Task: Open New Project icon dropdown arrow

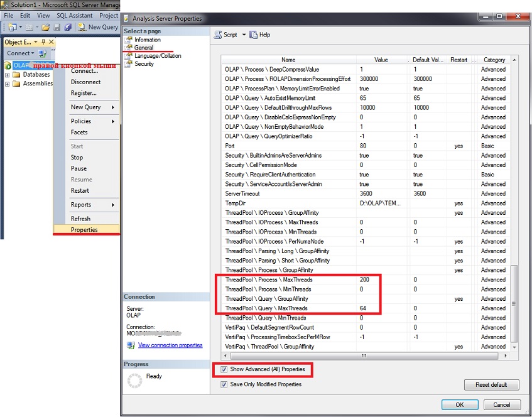Action: point(20,27)
